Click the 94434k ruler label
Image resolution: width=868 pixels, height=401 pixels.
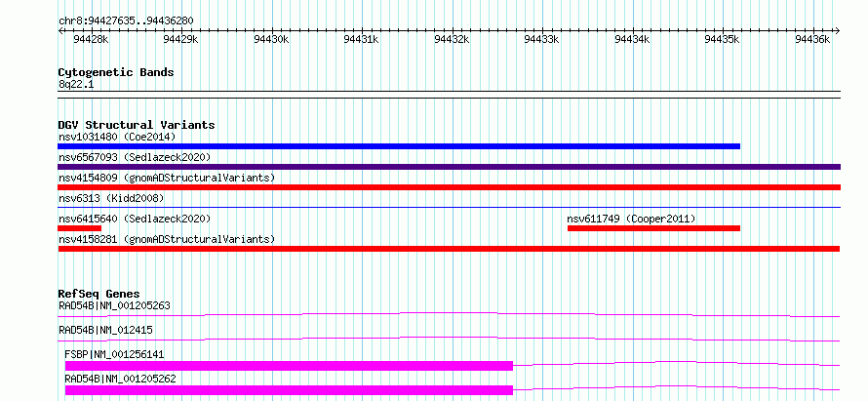[632, 39]
